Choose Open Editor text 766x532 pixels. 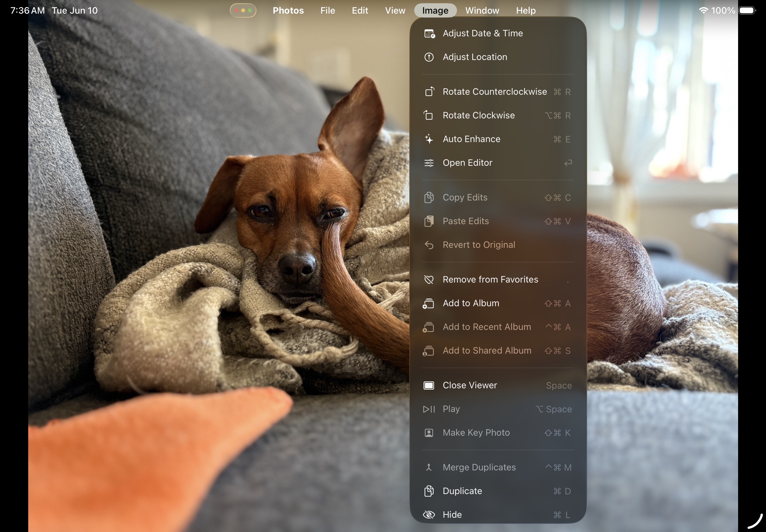pyautogui.click(x=467, y=163)
